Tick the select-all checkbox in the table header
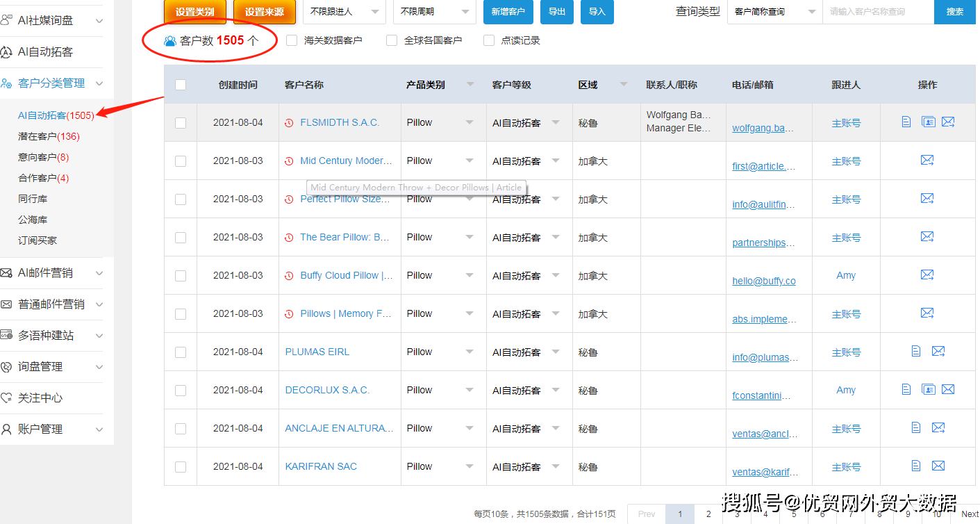Image resolution: width=980 pixels, height=524 pixels. point(180,84)
